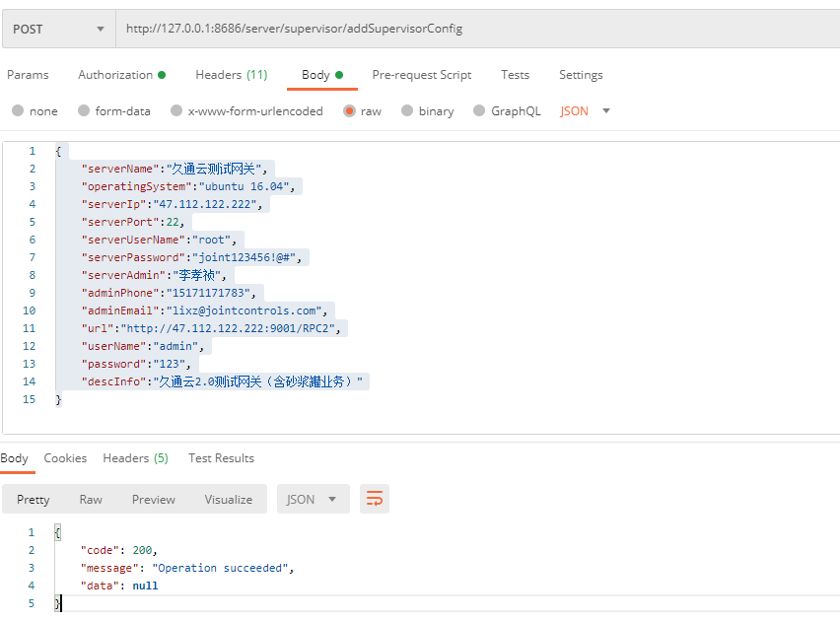This screenshot has height=621, width=840.
Task: Open the Test Results tab
Action: (221, 458)
